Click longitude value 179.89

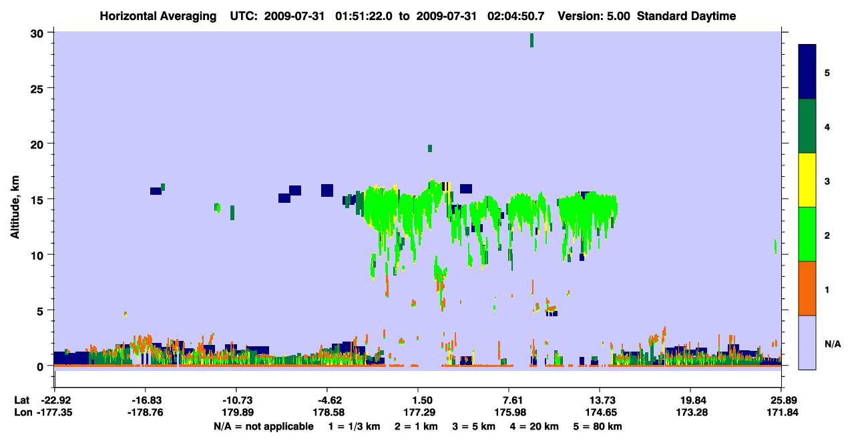point(236,412)
